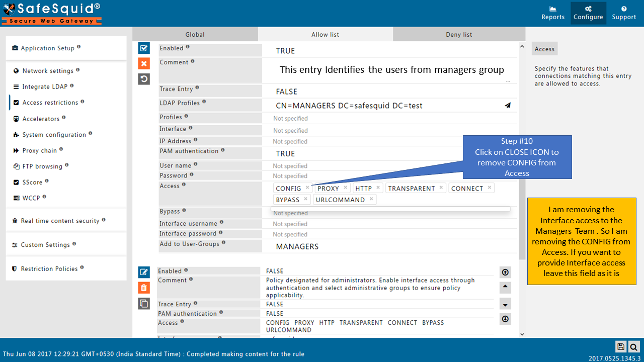Switch to the Deny list tab

click(x=459, y=35)
